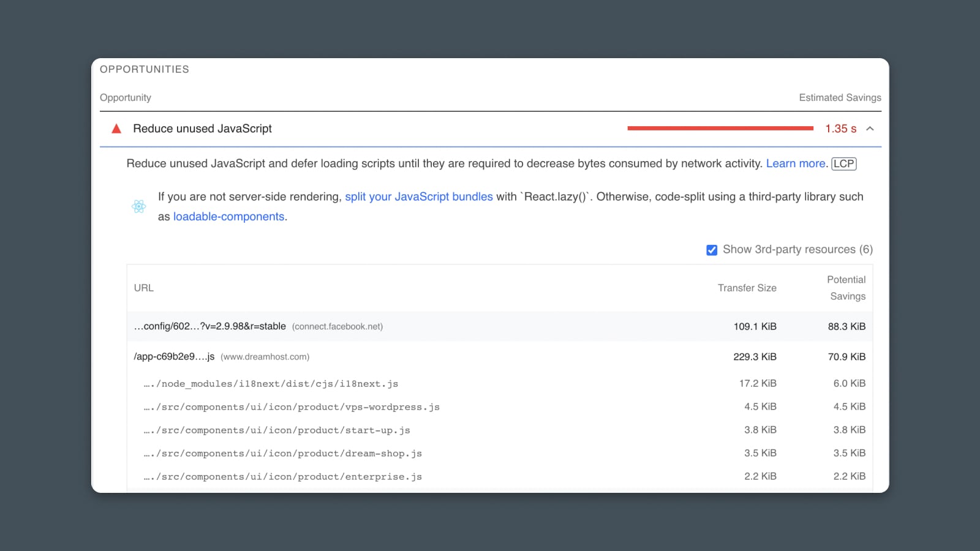Click the Transfer Size column header

[x=747, y=288]
